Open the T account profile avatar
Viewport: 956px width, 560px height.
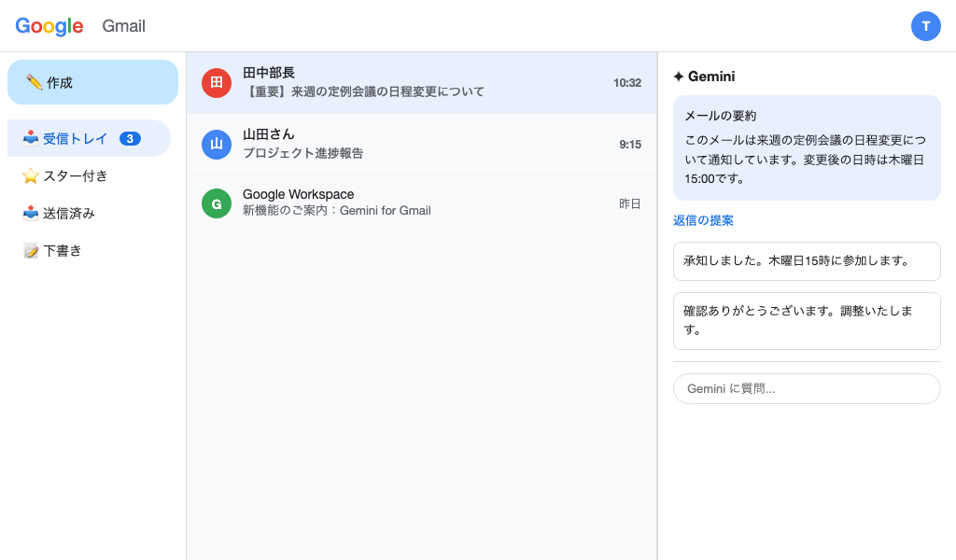coord(926,26)
